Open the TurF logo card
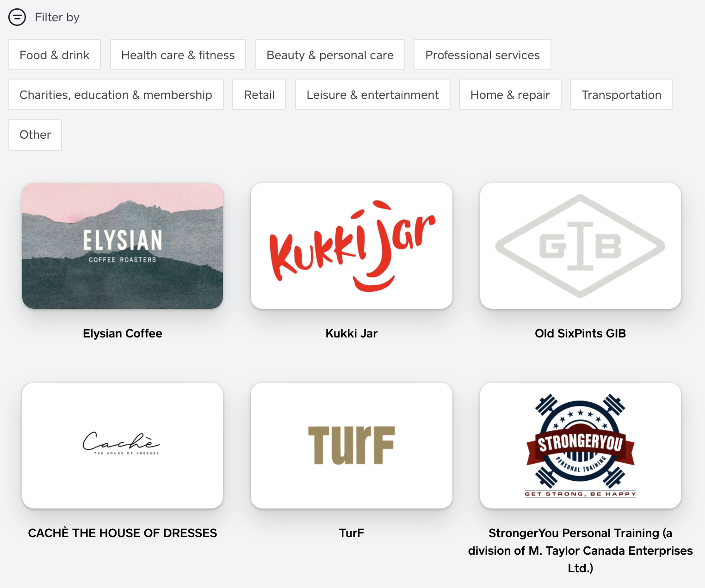 [352, 446]
